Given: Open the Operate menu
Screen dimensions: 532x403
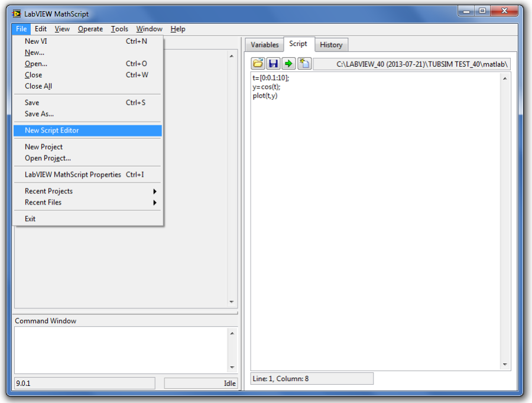Looking at the screenshot, I should click(90, 29).
